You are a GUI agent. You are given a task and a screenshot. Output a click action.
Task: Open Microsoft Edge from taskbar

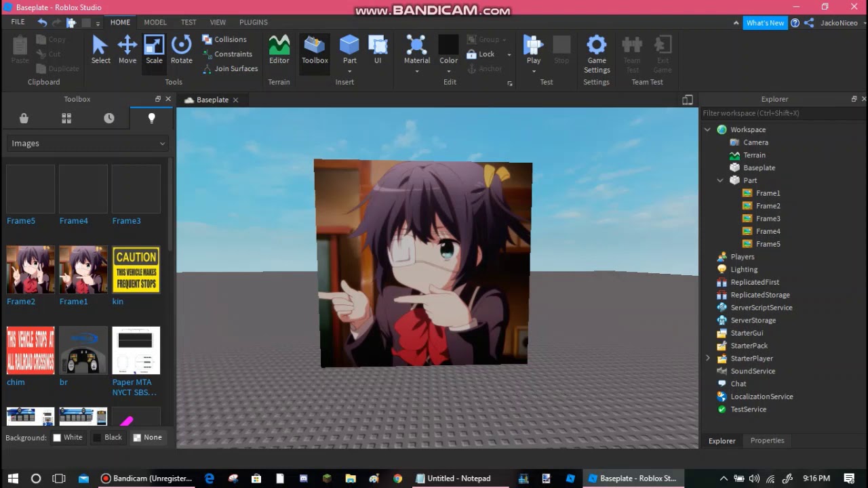pos(210,478)
